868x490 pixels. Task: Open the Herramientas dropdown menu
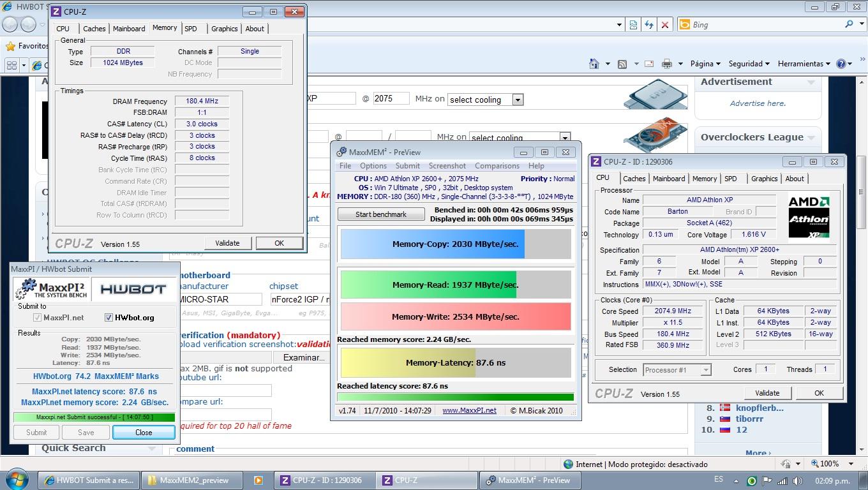[804, 63]
